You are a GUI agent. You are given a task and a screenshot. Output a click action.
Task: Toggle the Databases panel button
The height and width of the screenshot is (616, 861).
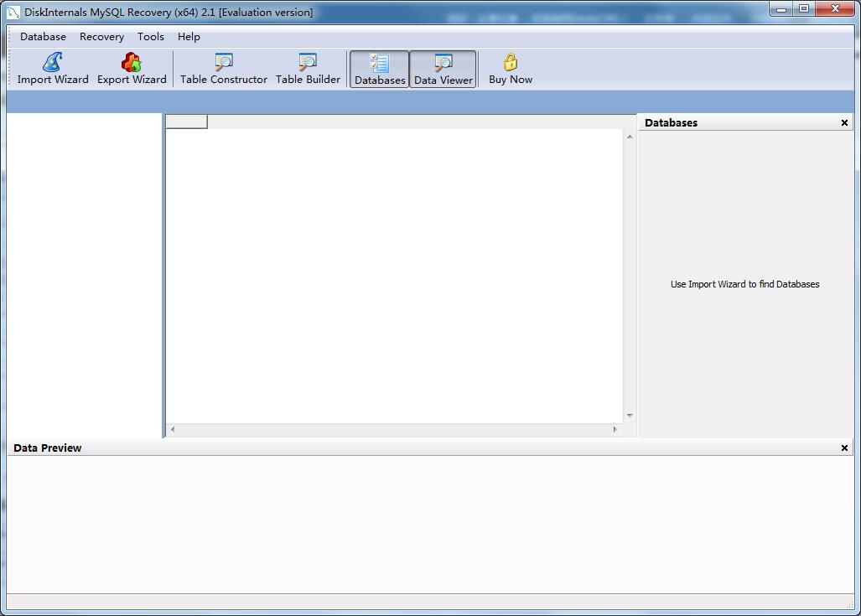(380, 69)
